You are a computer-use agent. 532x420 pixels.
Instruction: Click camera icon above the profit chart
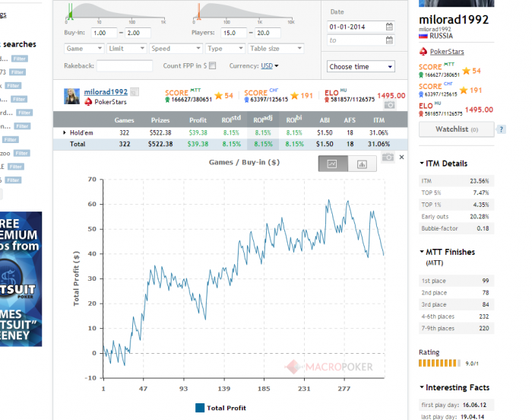coord(388,157)
